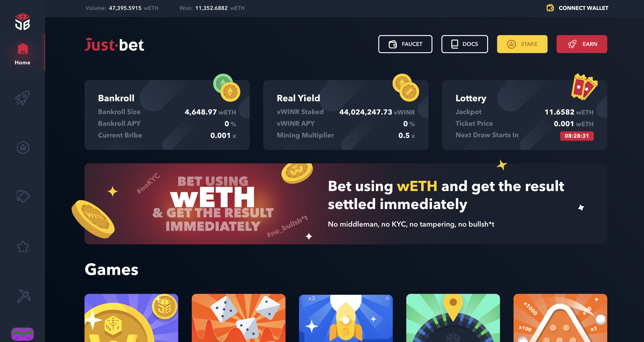
Task: Click the wallet icon beside Connect Wallet
Action: [550, 8]
